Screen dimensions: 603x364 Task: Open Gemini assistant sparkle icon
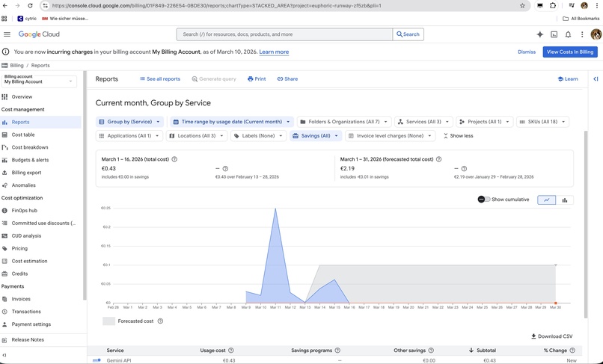(x=540, y=34)
